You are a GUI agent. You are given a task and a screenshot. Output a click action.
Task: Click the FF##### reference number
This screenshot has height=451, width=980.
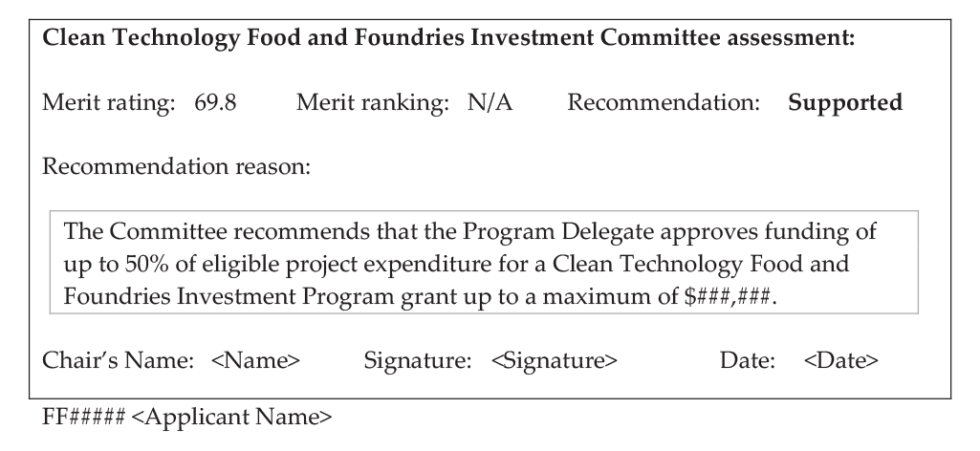(x=84, y=417)
